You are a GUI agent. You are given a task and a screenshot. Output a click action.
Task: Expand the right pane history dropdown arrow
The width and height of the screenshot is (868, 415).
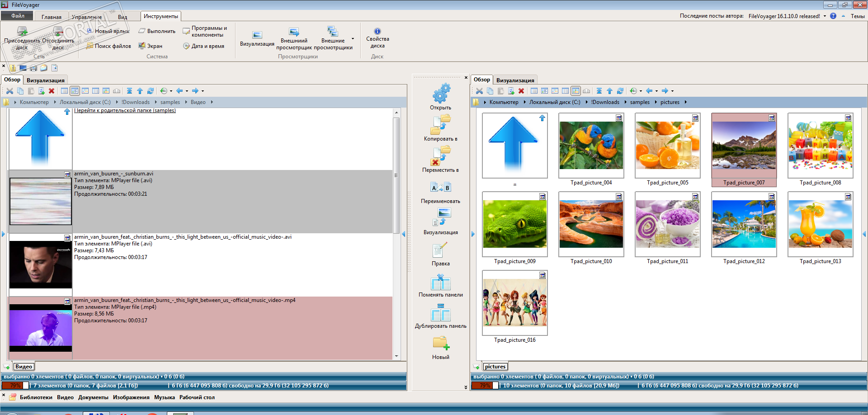click(641, 91)
